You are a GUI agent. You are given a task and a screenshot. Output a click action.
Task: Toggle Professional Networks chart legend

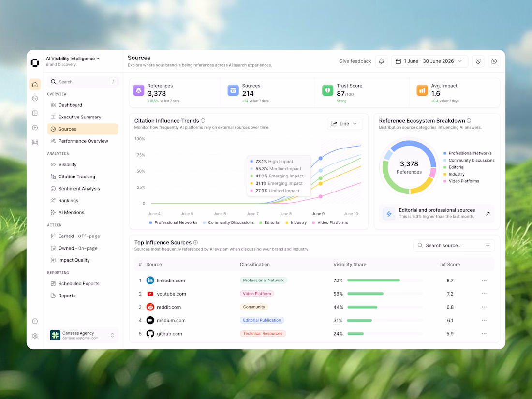tap(173, 222)
